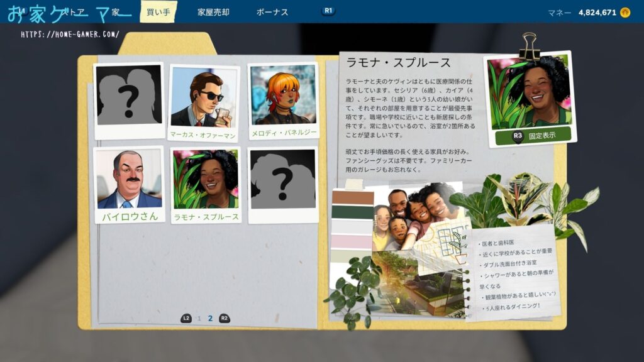Click the 医者と歯科医 note line
The image size is (644, 362).
pos(497,243)
